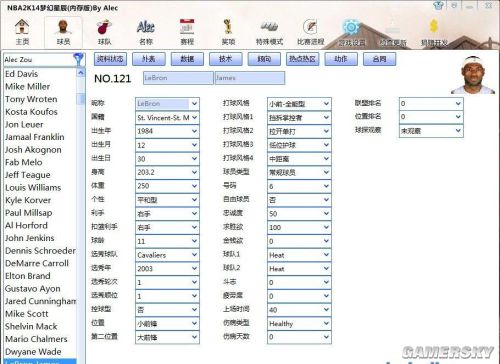Open the 昵称 nickname dropdown
500x364 pixels.
167,104
